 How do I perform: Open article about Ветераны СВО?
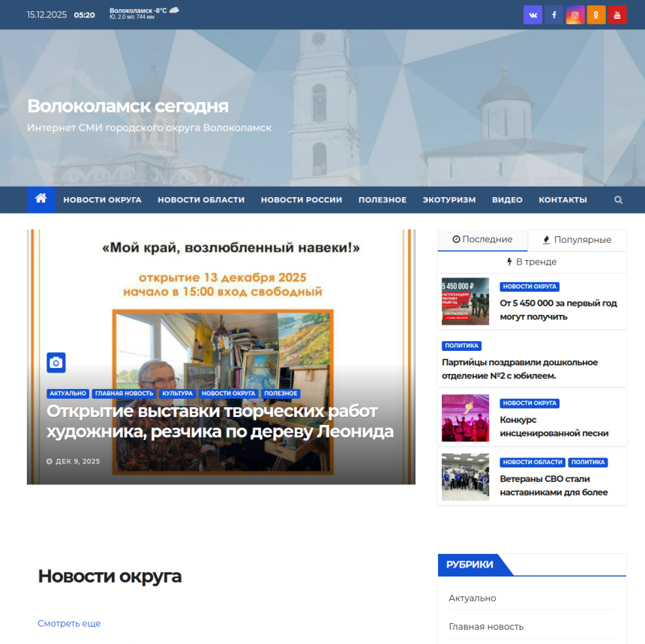553,485
